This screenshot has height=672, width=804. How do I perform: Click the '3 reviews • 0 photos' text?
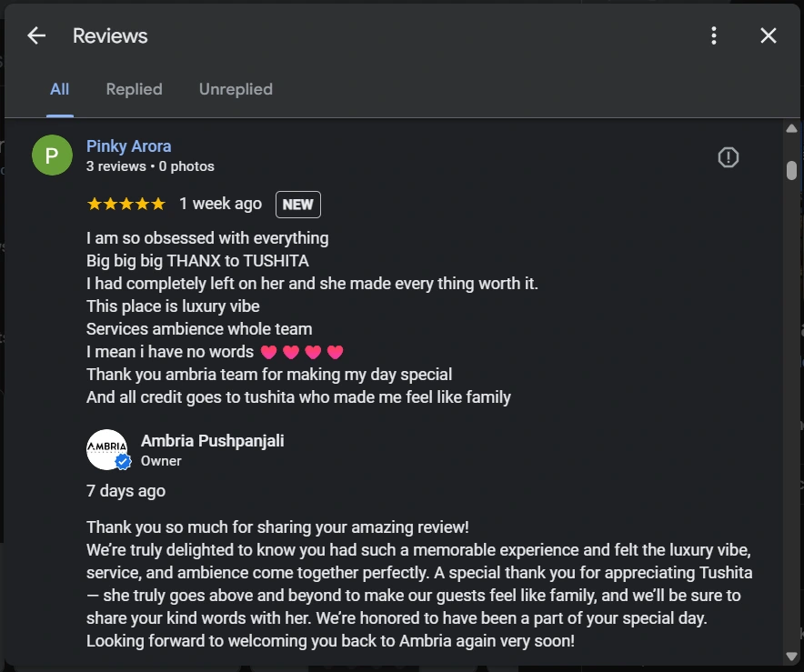coord(150,166)
